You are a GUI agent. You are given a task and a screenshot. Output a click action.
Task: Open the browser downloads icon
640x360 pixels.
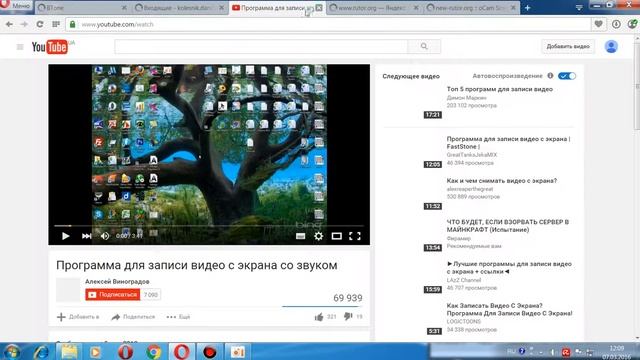616,24
